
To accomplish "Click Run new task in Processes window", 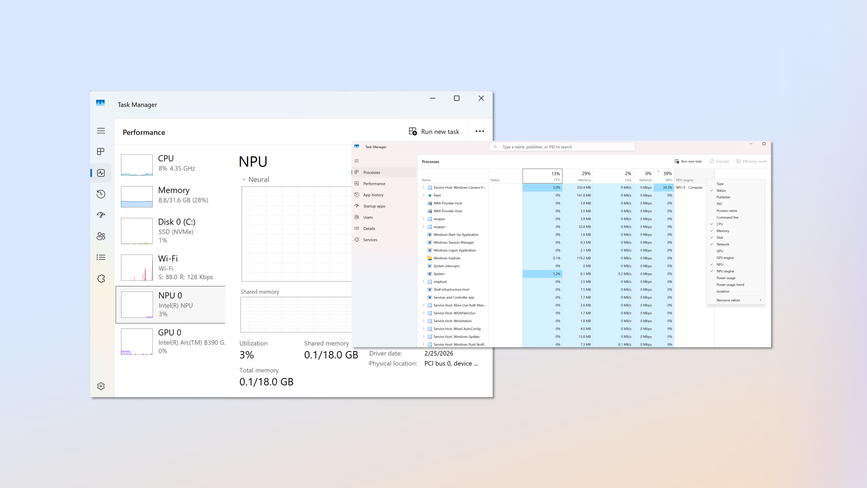I will tap(687, 161).
